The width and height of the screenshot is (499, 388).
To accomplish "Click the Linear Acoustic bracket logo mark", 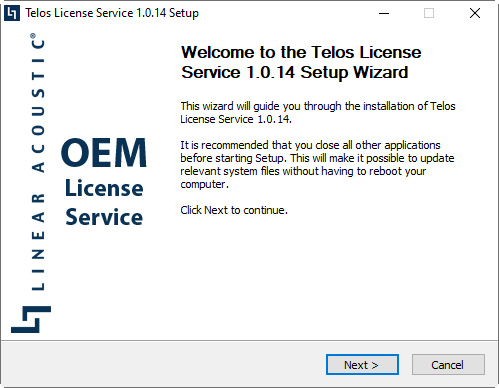I will [x=31, y=319].
